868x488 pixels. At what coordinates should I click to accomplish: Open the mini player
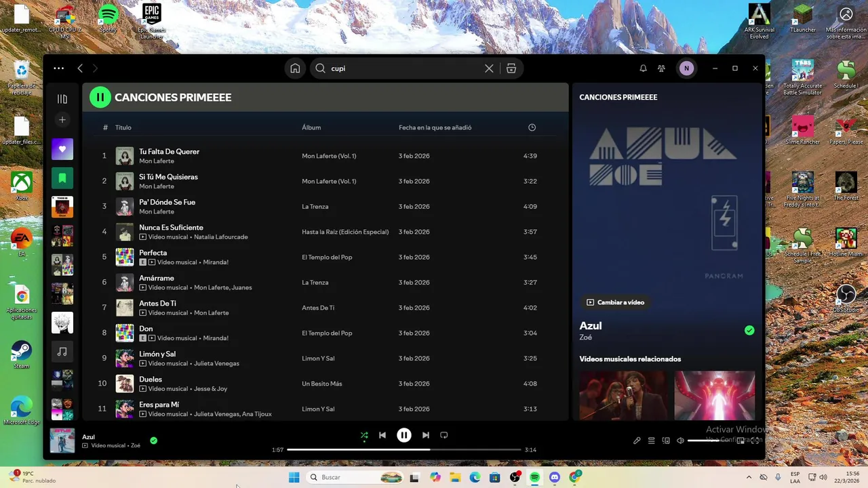tap(741, 441)
